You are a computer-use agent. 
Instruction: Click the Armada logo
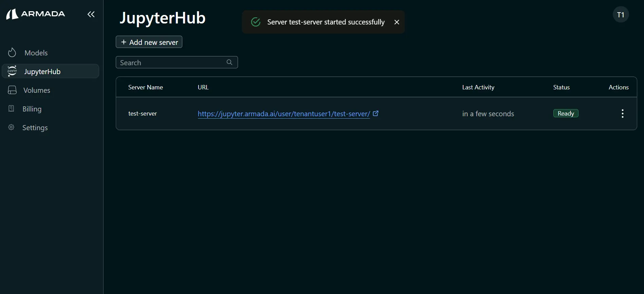[35, 14]
